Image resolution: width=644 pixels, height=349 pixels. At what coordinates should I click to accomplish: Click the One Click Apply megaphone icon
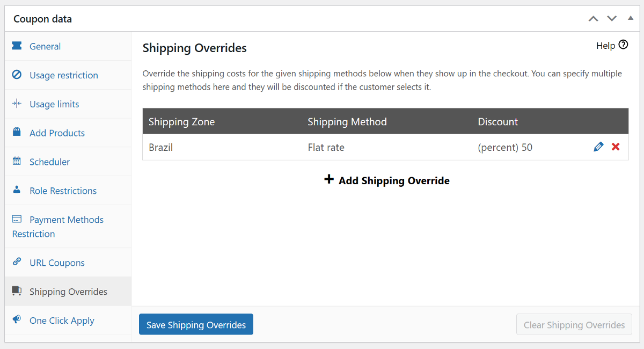click(x=17, y=320)
